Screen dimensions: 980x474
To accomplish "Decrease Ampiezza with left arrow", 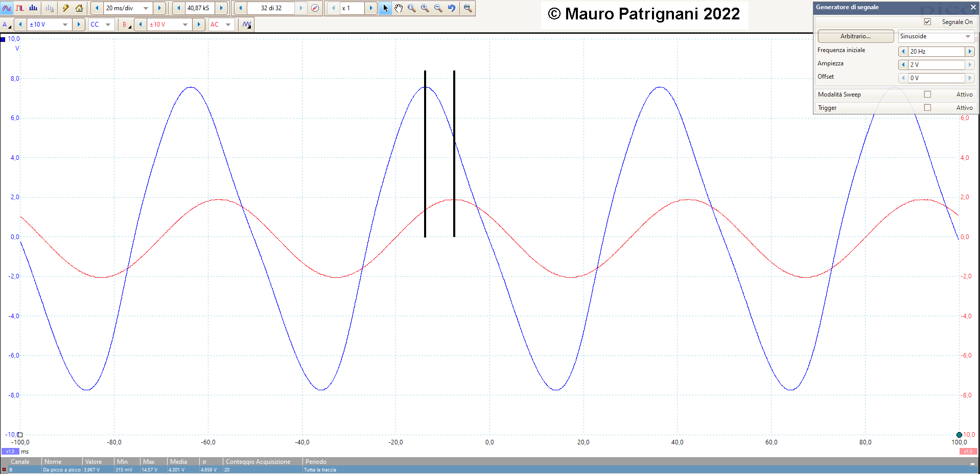I will [903, 65].
